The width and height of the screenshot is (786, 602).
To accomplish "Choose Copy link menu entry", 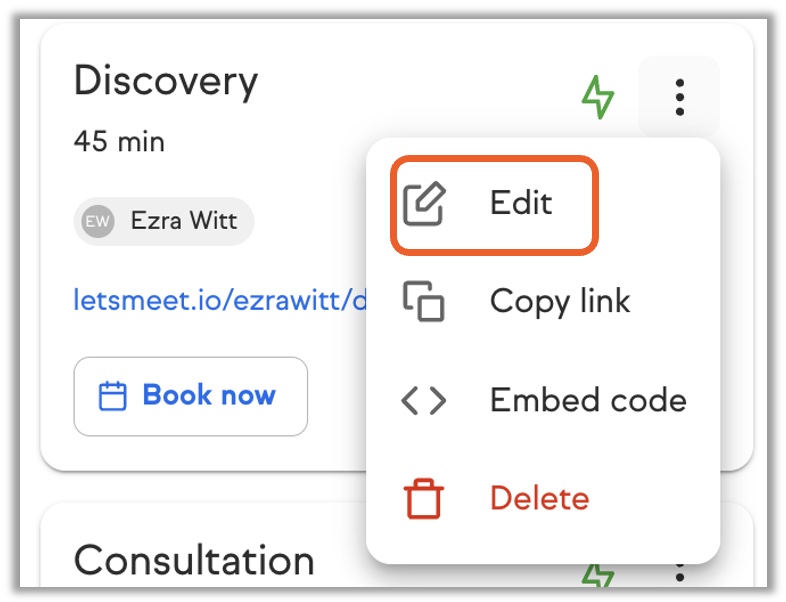I will coord(559,301).
